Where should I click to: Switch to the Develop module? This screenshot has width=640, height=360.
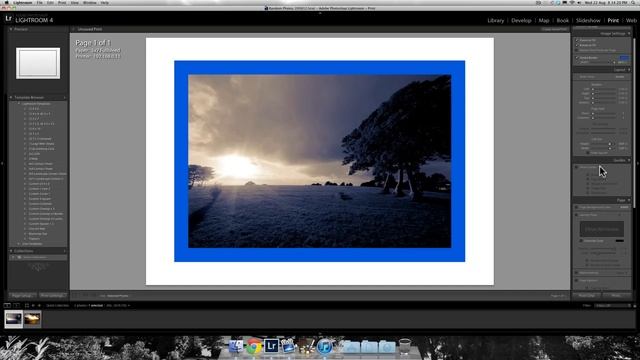(x=521, y=20)
